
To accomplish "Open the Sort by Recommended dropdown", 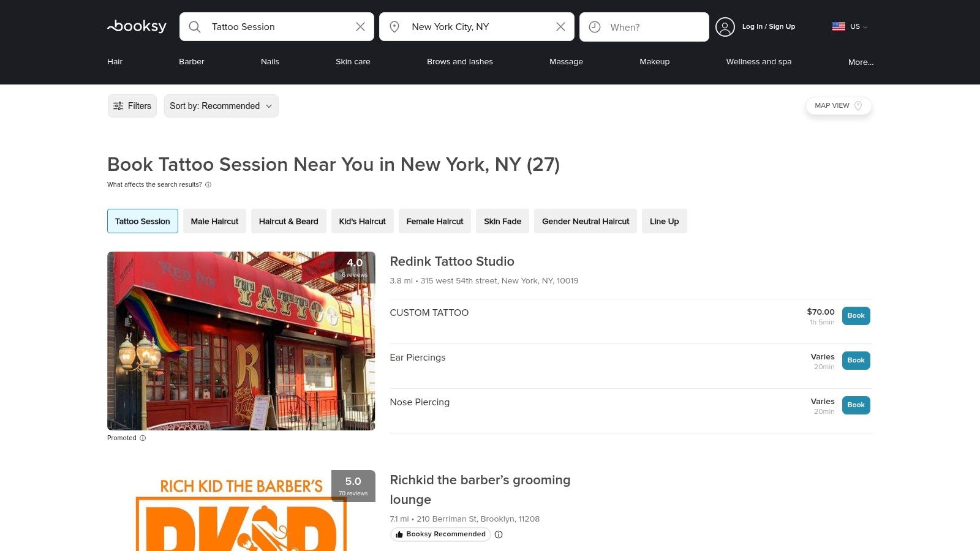I will point(221,105).
